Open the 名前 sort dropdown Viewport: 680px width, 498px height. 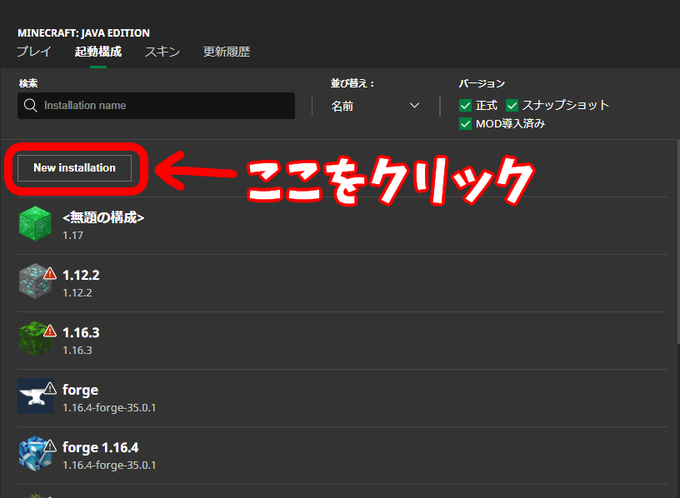tap(375, 105)
